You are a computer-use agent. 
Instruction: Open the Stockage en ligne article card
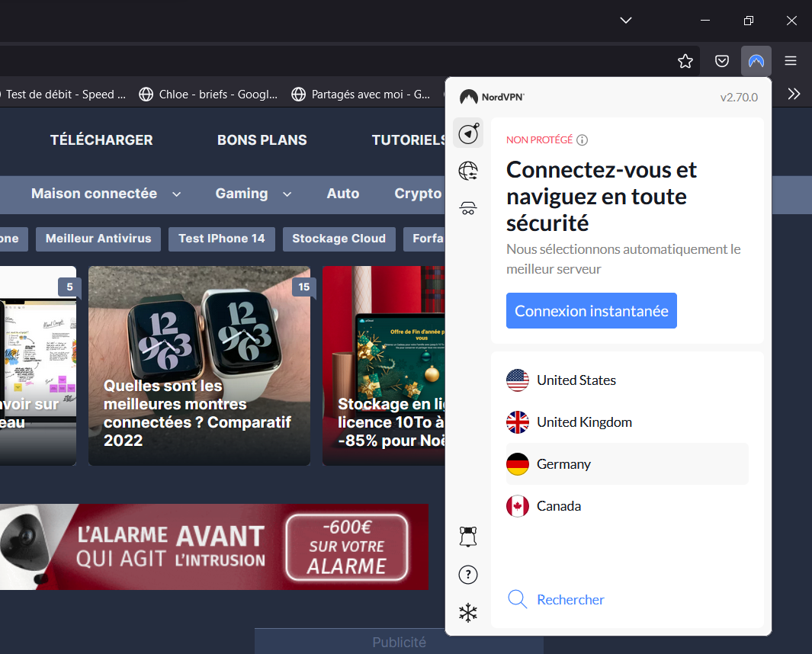(384, 366)
